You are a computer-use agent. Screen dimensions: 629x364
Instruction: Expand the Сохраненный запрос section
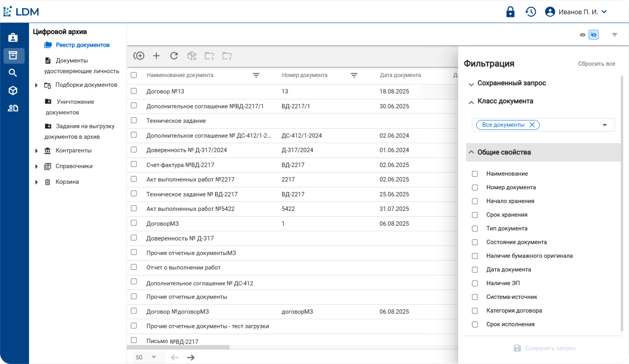[x=471, y=84]
